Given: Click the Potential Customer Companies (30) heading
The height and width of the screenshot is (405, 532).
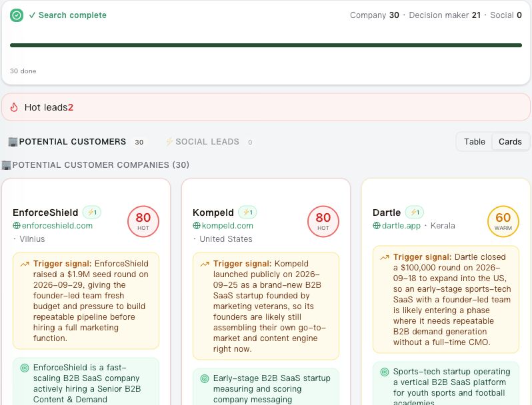Looking at the screenshot, I should click(101, 165).
